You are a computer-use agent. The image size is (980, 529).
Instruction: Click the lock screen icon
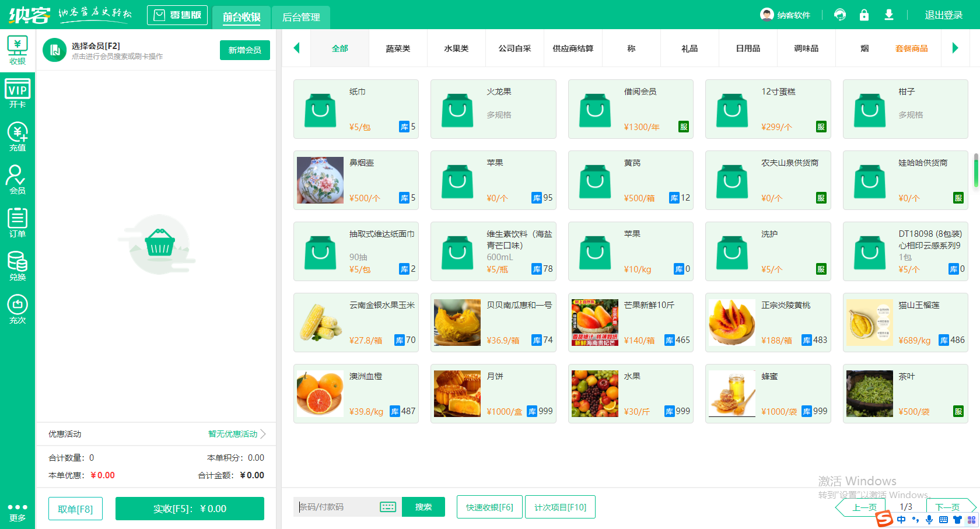(864, 15)
